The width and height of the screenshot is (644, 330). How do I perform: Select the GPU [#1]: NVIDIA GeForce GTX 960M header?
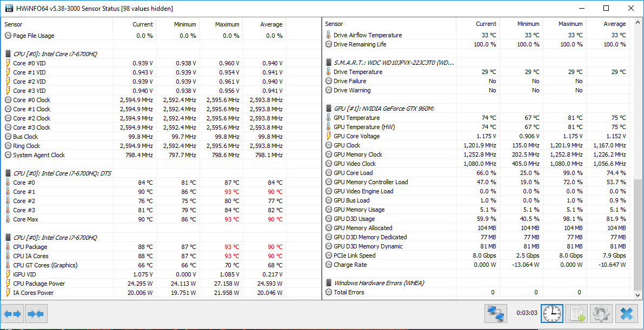[384, 109]
